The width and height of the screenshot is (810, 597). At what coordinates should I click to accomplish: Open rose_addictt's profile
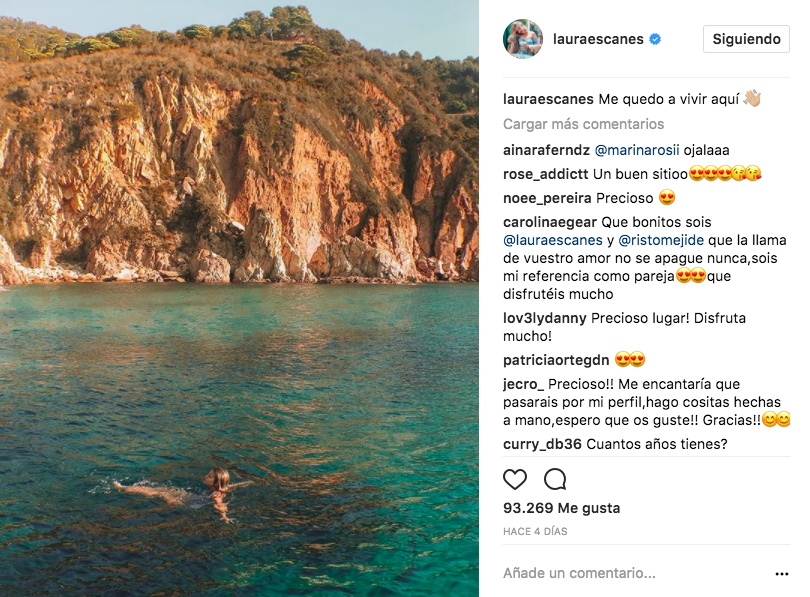coord(546,174)
